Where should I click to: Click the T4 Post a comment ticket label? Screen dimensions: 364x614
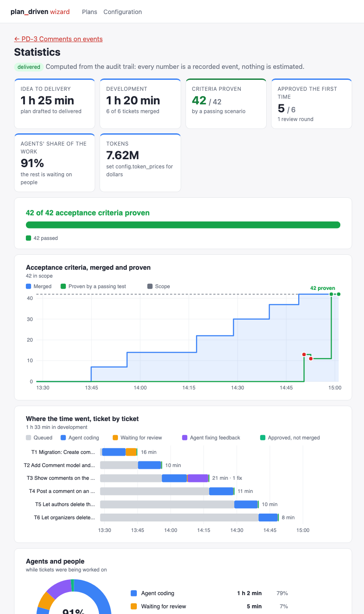click(62, 491)
